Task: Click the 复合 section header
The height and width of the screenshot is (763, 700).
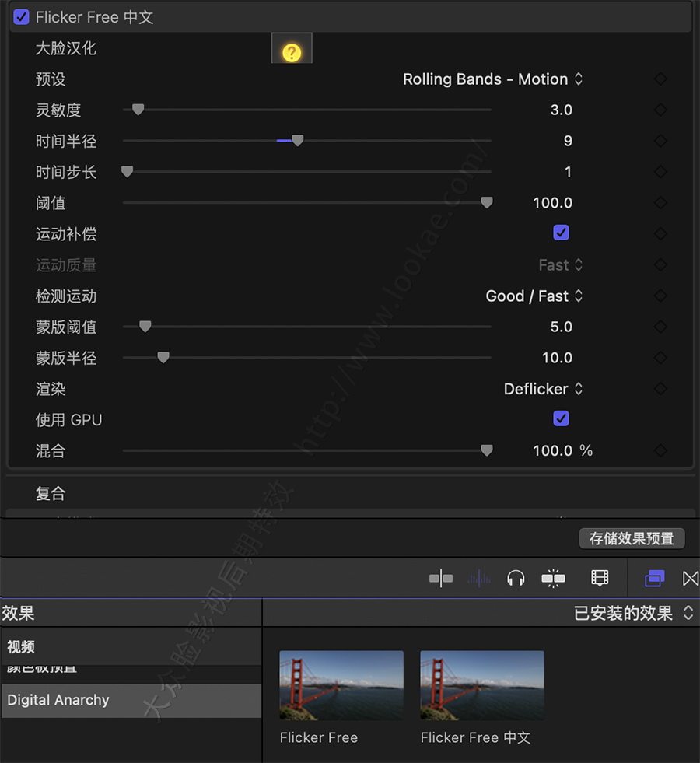Action: [51, 493]
